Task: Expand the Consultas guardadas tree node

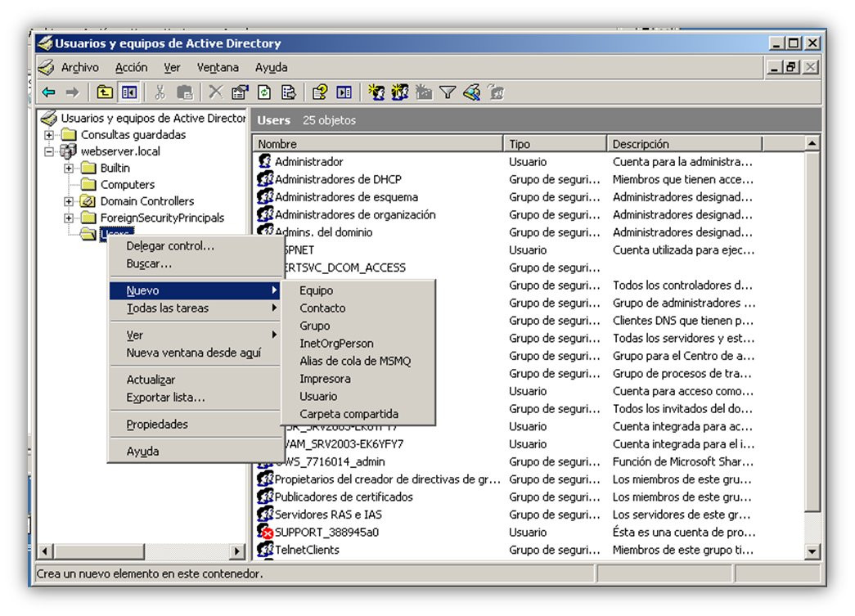Action: click(49, 135)
